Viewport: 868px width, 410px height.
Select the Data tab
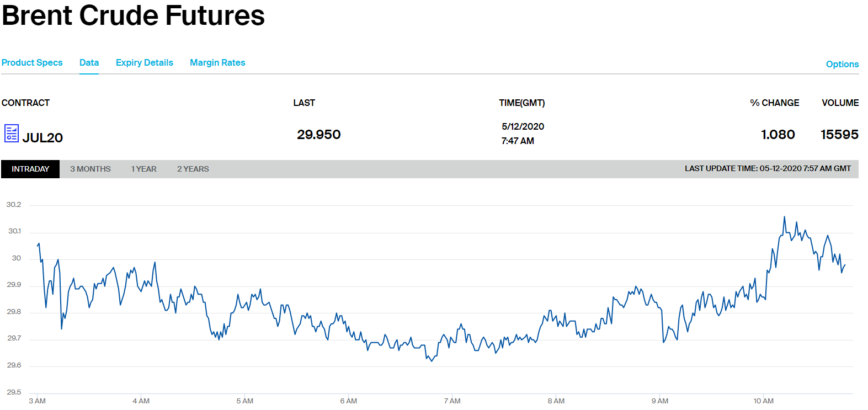point(89,63)
